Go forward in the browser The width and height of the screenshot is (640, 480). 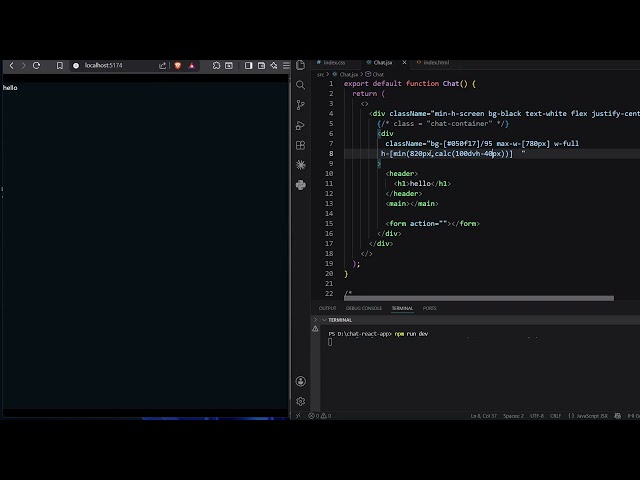pyautogui.click(x=23, y=65)
